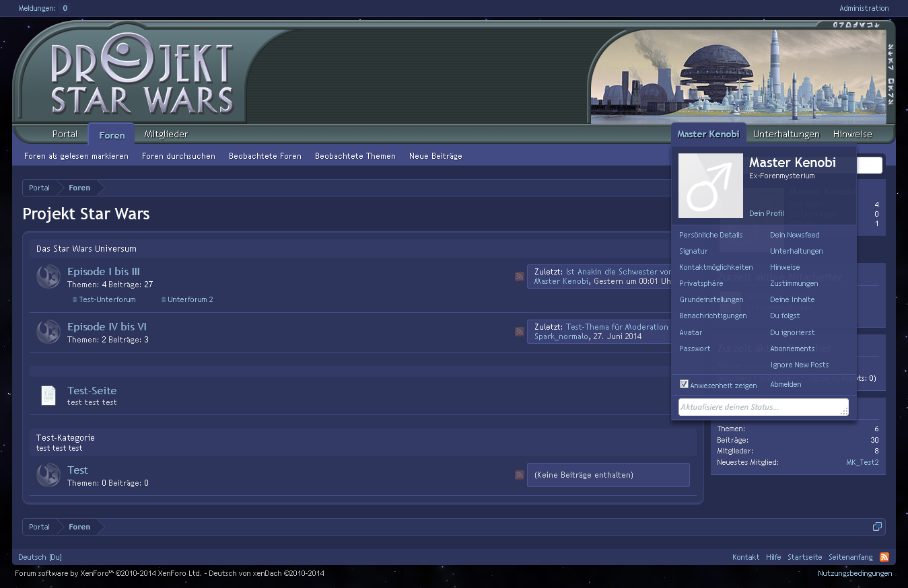Viewport: 908px width, 588px height.
Task: Click the orange RSS icon in the footer
Action: (x=884, y=557)
